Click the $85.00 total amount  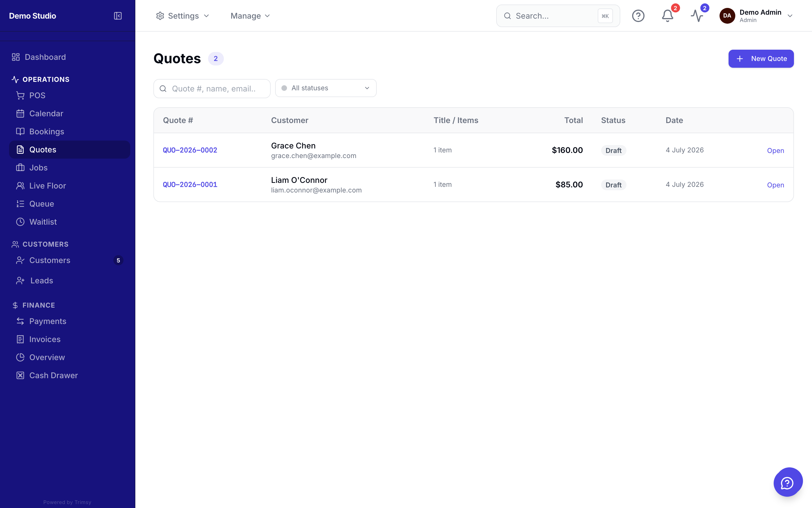click(x=569, y=185)
